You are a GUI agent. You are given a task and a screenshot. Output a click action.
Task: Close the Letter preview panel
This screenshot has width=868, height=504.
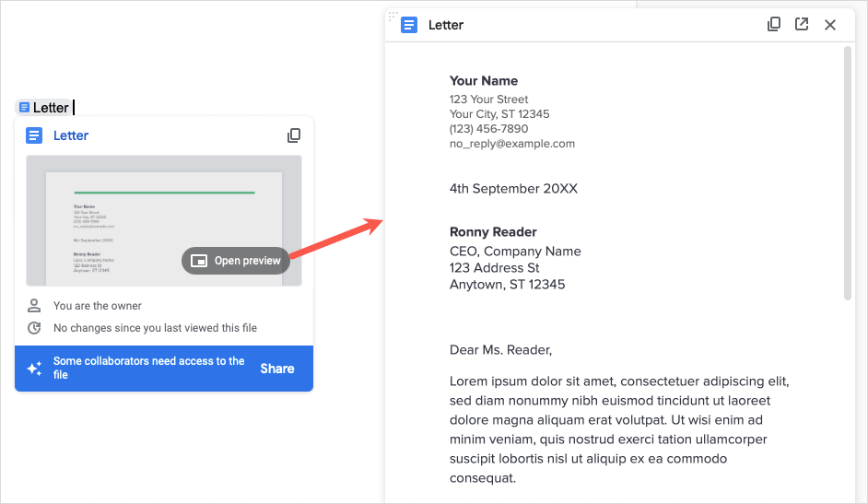830,25
